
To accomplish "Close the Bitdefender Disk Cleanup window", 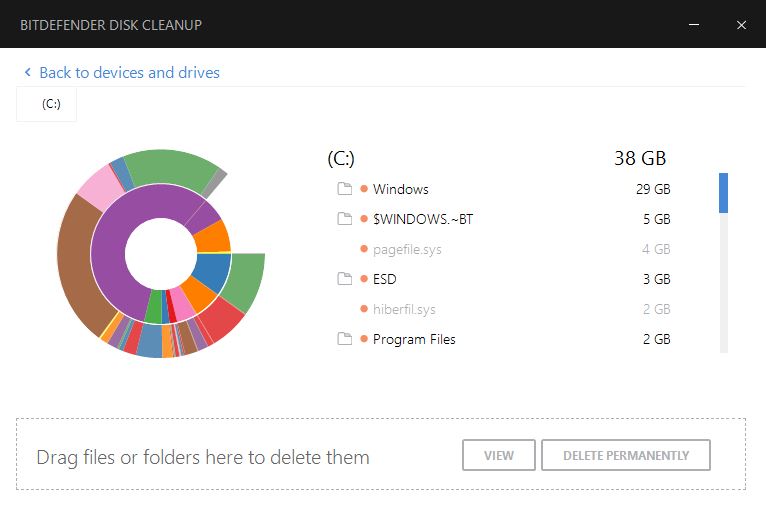I will click(x=741, y=24).
